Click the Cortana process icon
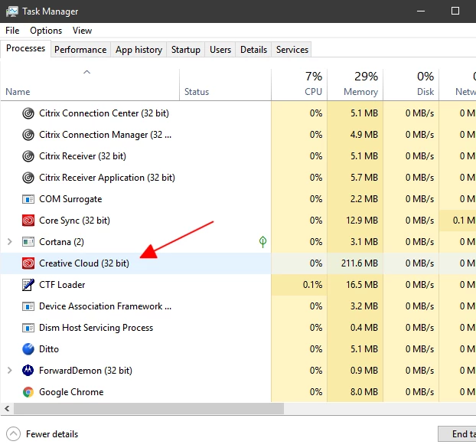 tap(28, 242)
